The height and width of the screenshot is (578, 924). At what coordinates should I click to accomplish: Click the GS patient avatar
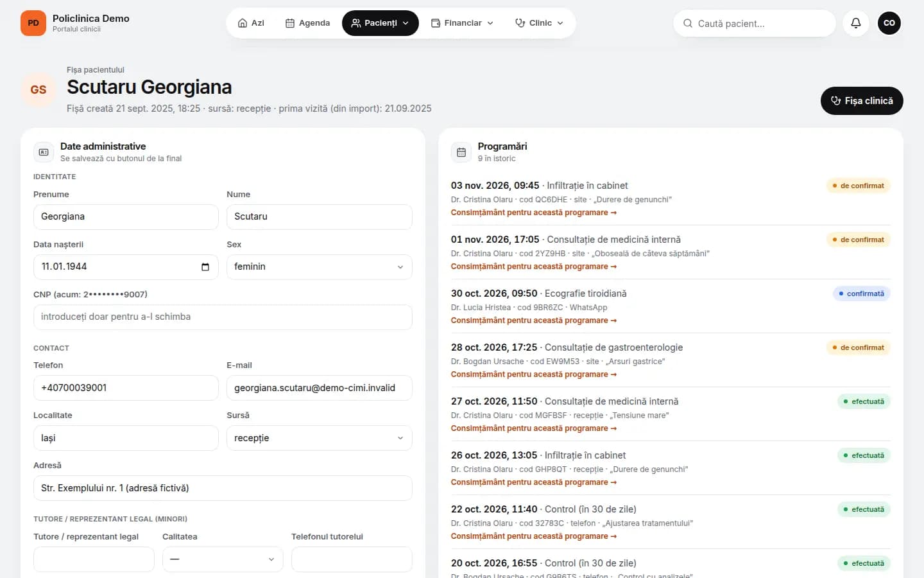(38, 89)
